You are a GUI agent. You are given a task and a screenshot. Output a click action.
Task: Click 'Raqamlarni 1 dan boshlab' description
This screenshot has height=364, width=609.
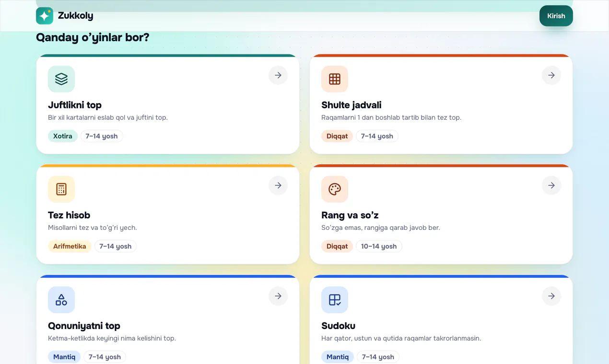[391, 117]
